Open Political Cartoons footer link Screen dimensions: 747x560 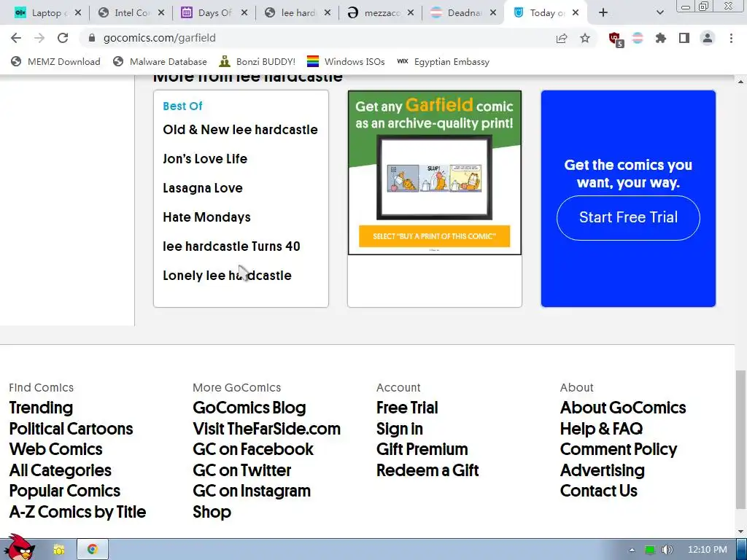tap(71, 429)
